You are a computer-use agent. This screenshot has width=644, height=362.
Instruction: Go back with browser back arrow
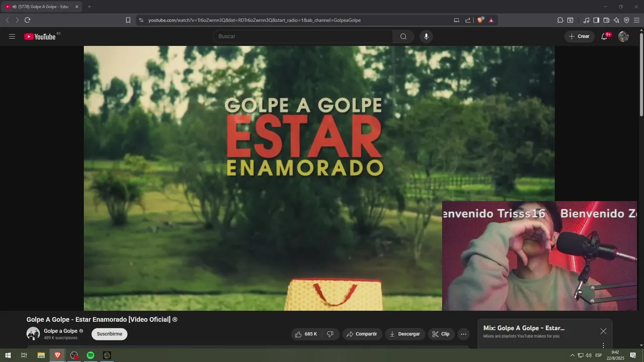coord(7,20)
